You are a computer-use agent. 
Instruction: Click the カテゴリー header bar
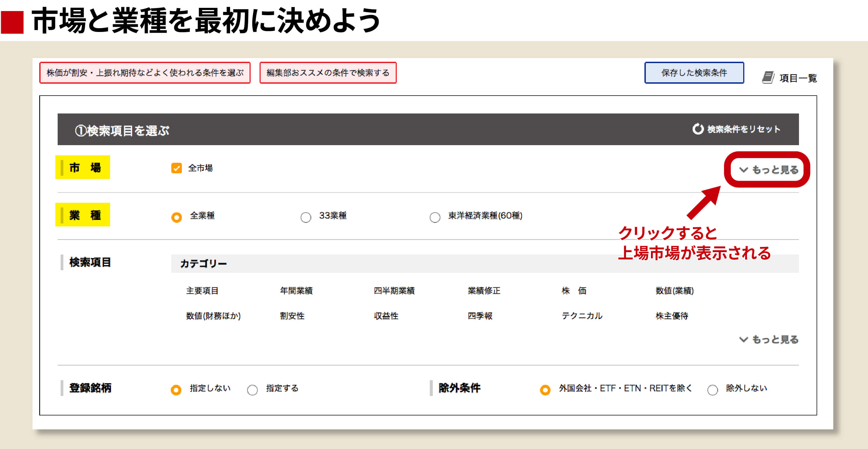pyautogui.click(x=485, y=263)
